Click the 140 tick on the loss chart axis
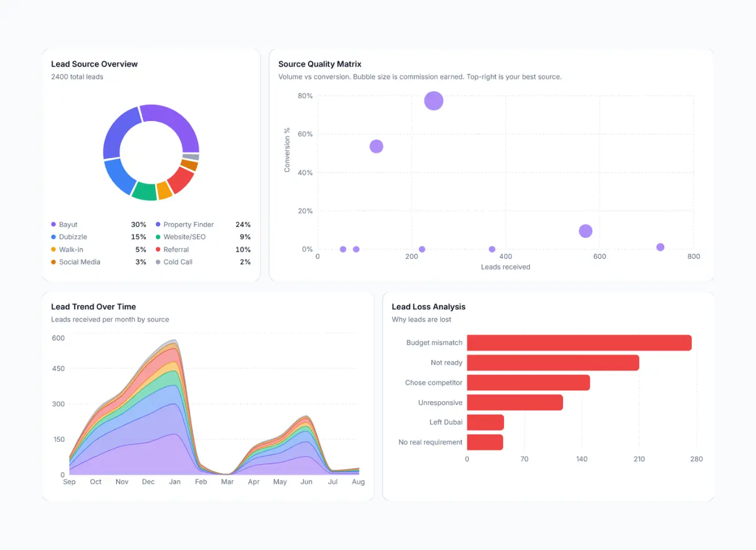Image resolution: width=756 pixels, height=550 pixels. point(582,459)
